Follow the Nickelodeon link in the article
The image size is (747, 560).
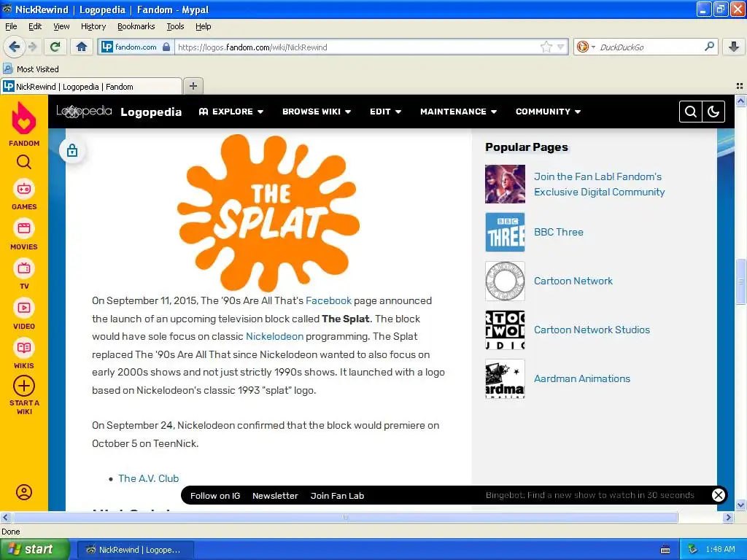click(x=274, y=336)
